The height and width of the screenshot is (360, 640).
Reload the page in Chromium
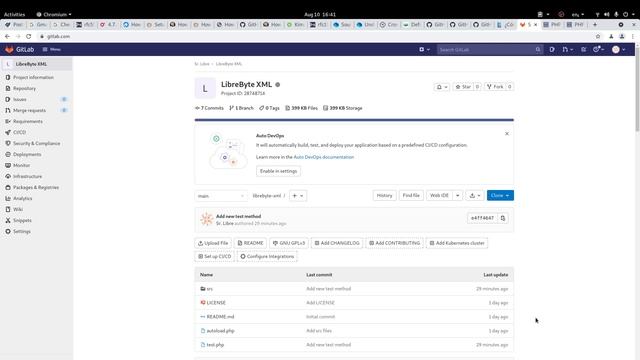[x=29, y=36]
